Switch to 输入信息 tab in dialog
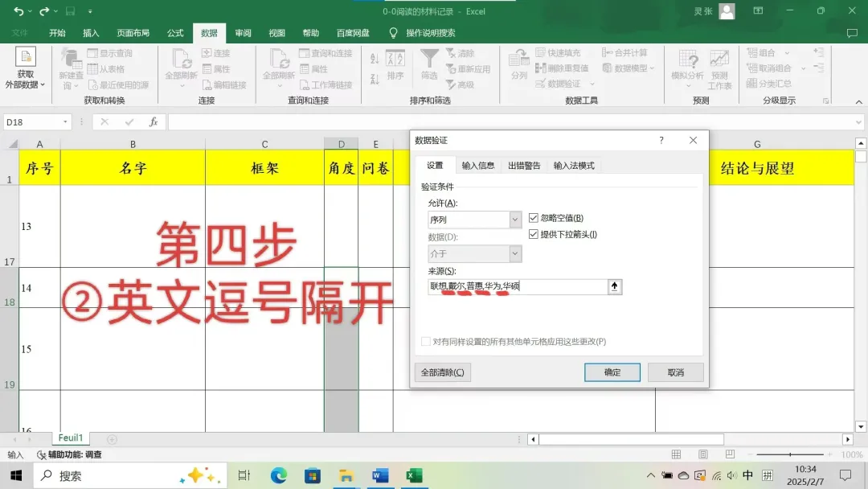Screen dimensions: 868x489 click(477, 166)
